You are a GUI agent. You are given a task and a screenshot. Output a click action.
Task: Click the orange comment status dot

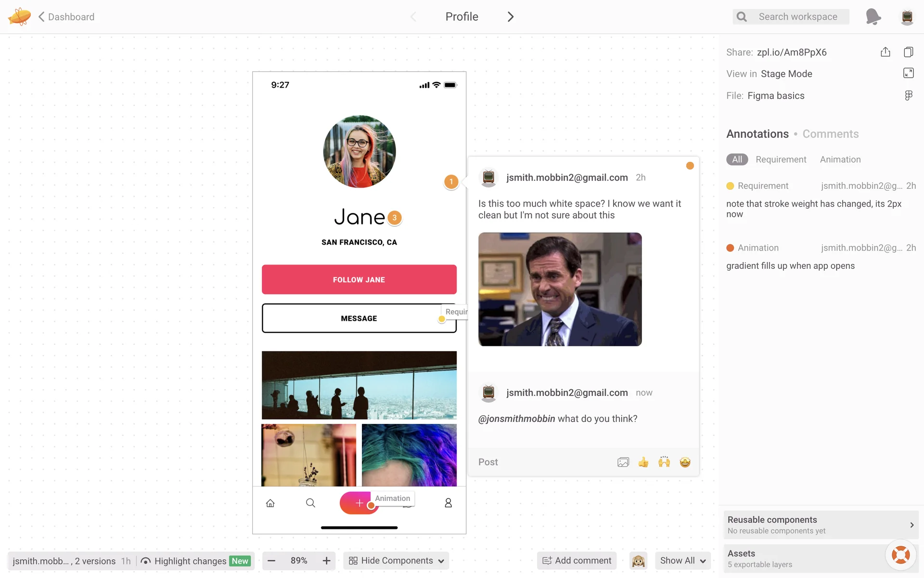click(x=690, y=166)
